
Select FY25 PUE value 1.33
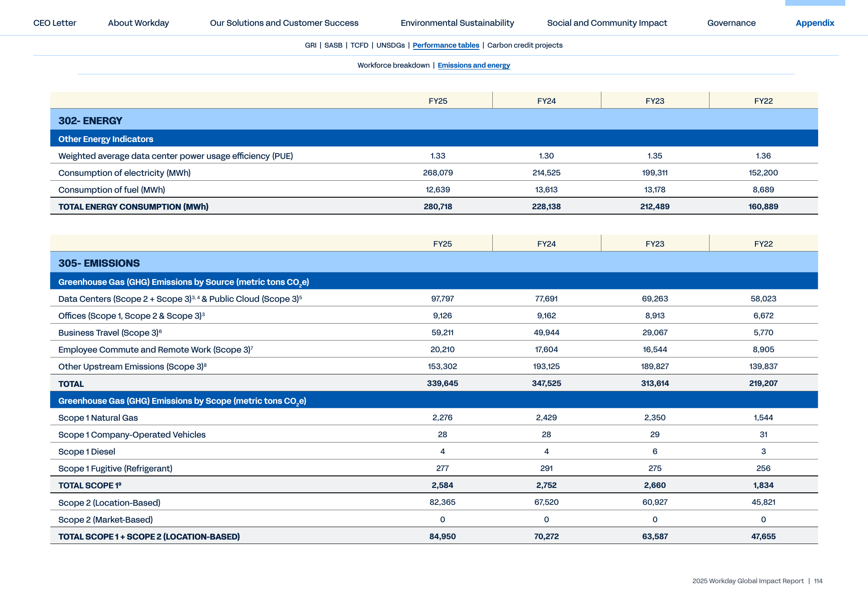(438, 156)
